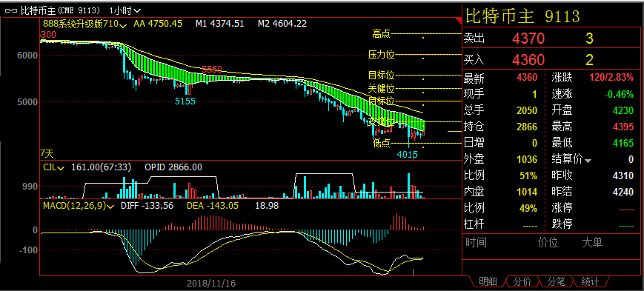Click the -100 MACD axis label

point(29,250)
